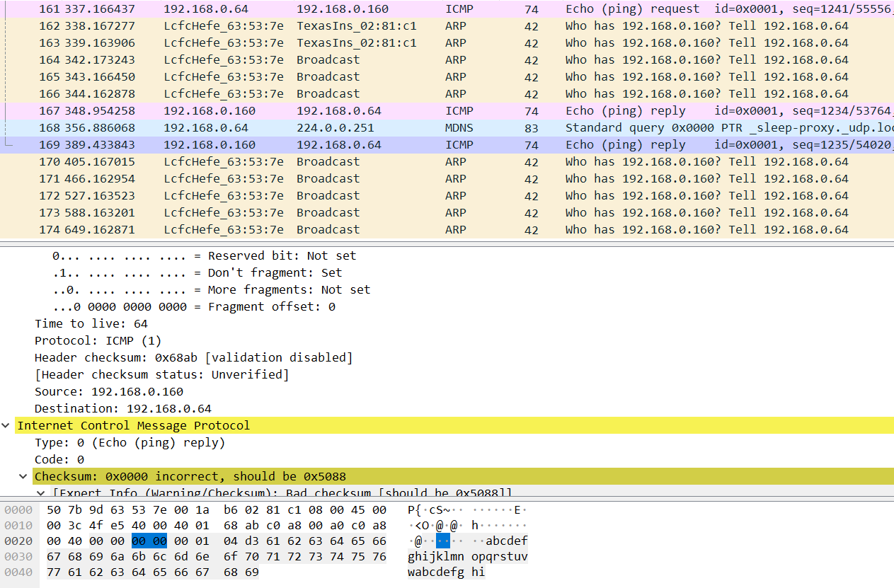
Task: Select packet 173 at time 588.163201
Action: (x=447, y=212)
